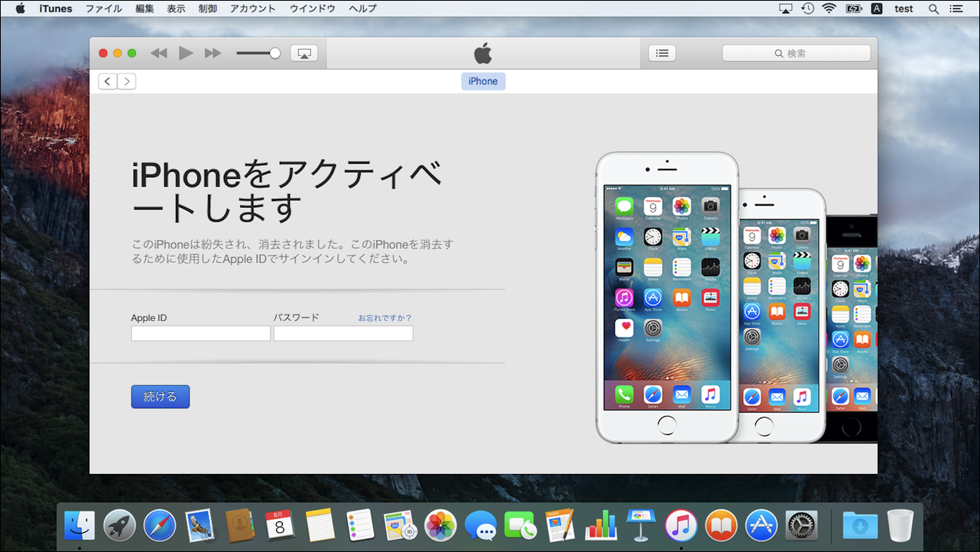Open Keynote in the Dock

(641, 525)
